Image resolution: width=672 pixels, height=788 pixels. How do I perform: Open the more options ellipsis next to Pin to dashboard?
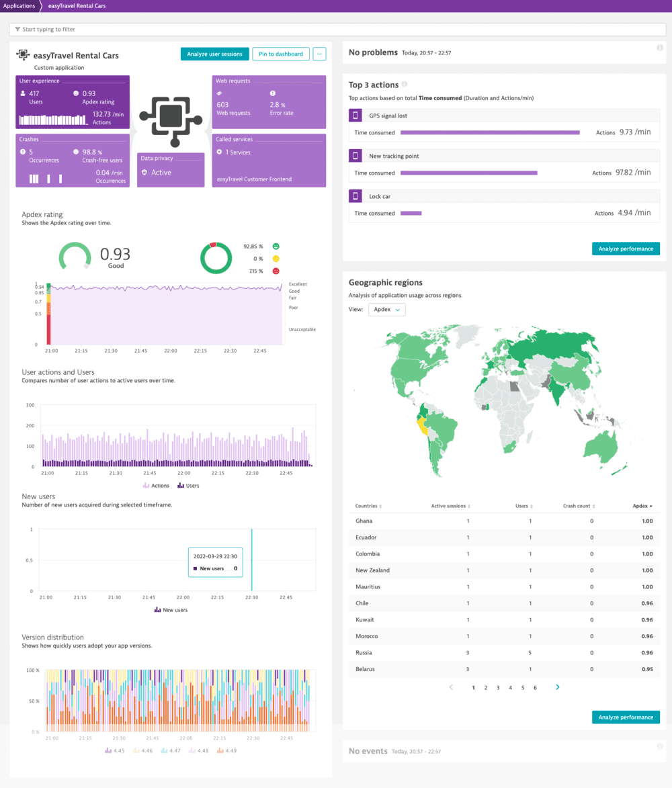(x=319, y=54)
